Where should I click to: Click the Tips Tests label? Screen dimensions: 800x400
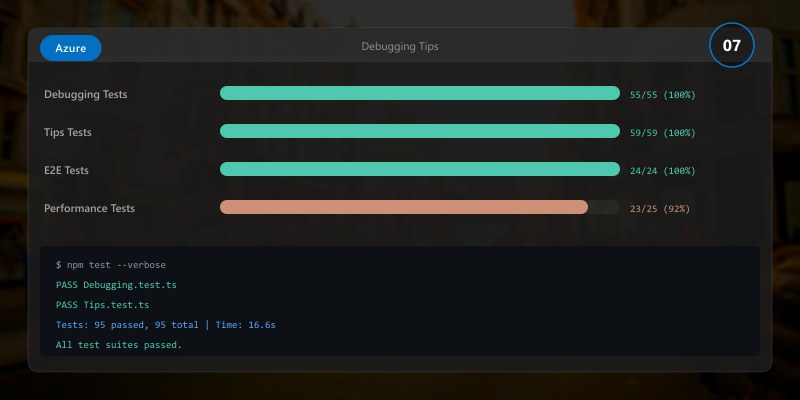[67, 132]
